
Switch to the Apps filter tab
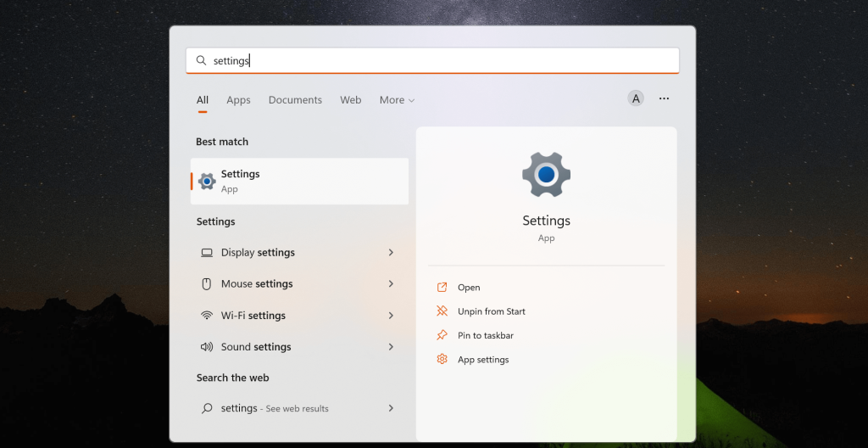pyautogui.click(x=238, y=100)
